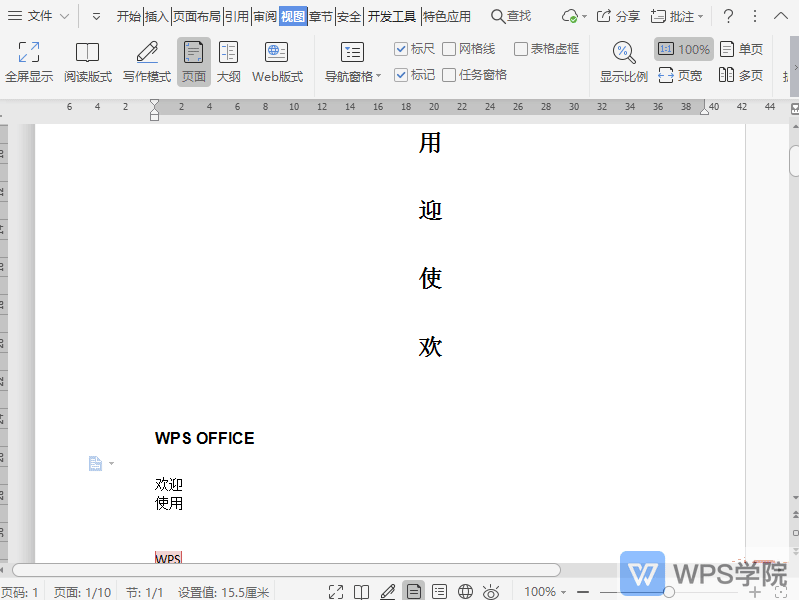Enable the 任务窗格 task pane checkbox
The width and height of the screenshot is (799, 600).
pyautogui.click(x=449, y=75)
